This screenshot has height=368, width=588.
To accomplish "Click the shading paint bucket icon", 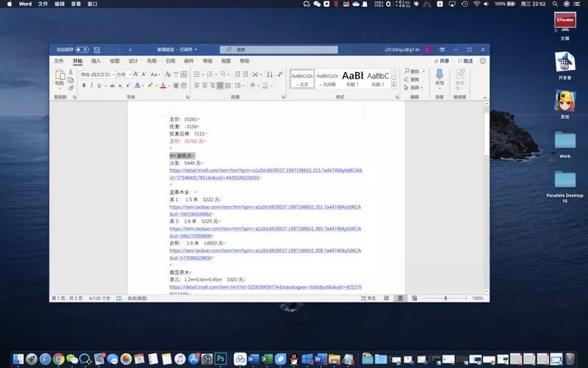I will pyautogui.click(x=253, y=85).
